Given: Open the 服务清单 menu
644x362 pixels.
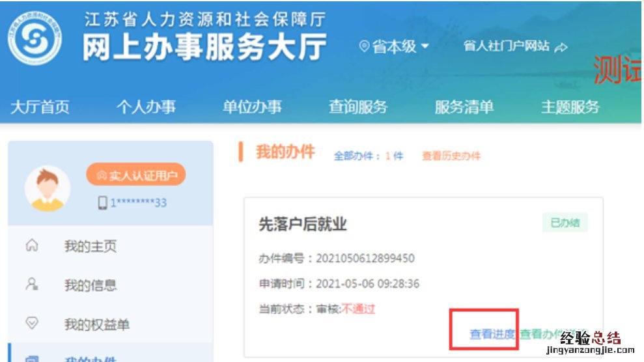Looking at the screenshot, I should (x=464, y=107).
